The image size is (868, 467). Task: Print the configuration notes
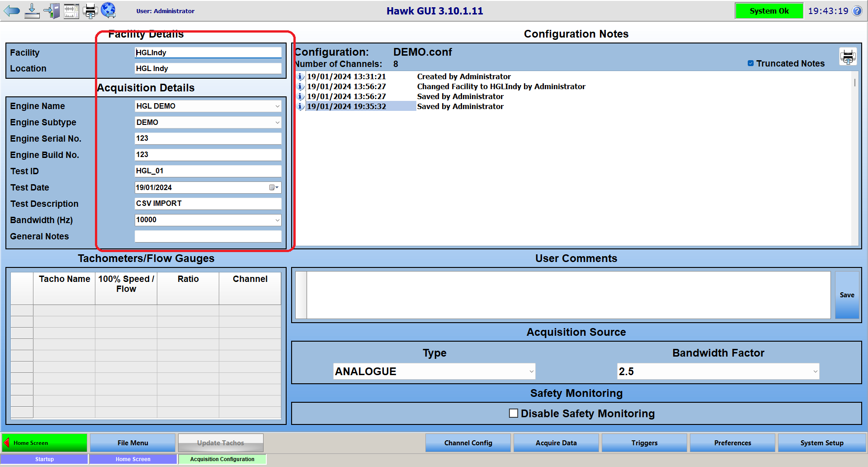tap(848, 57)
